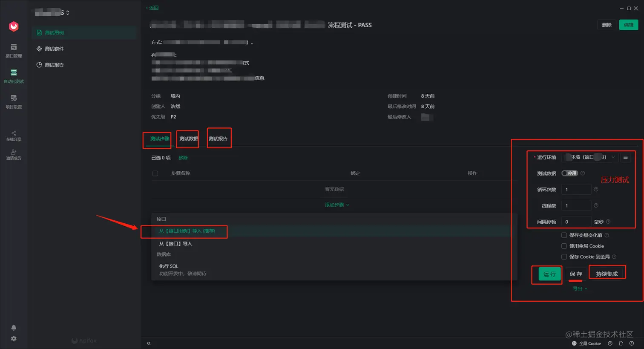Toggle the 测试数据 停用 switch
644x349 pixels.
coord(569,173)
